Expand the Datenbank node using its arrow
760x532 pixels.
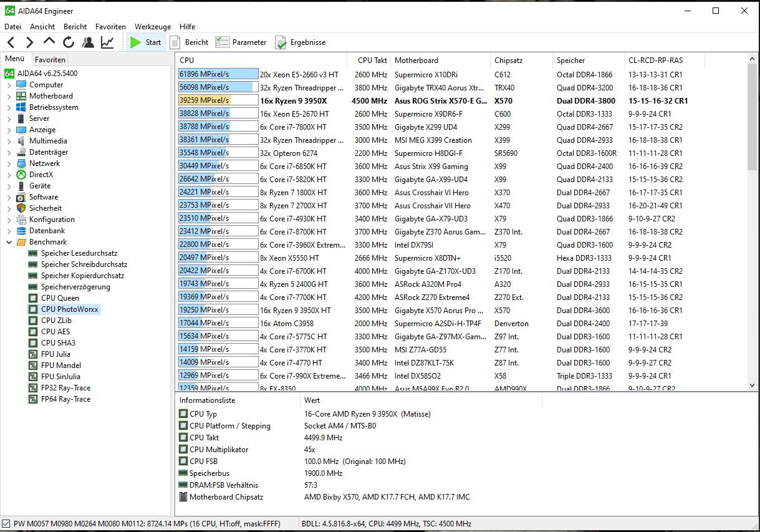[9, 231]
